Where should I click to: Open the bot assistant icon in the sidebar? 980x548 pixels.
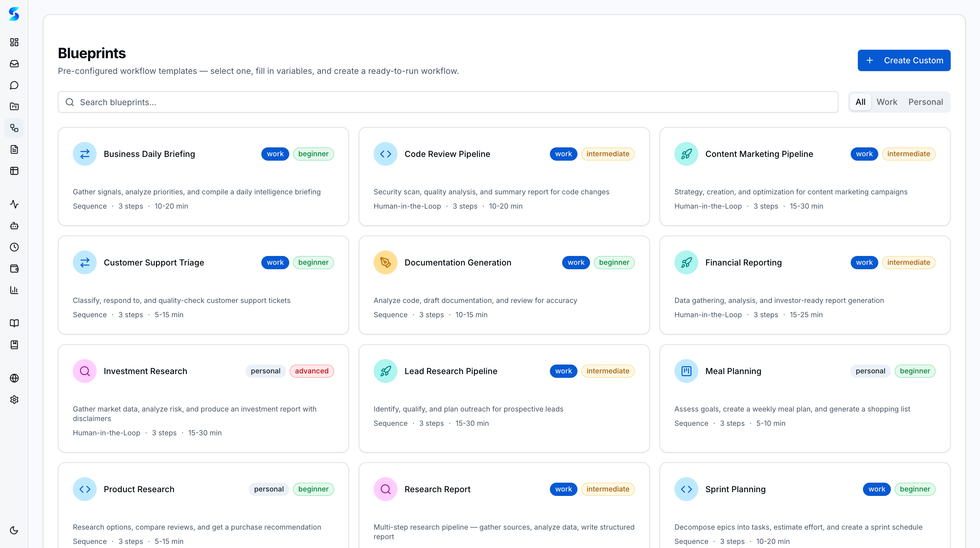click(x=14, y=226)
